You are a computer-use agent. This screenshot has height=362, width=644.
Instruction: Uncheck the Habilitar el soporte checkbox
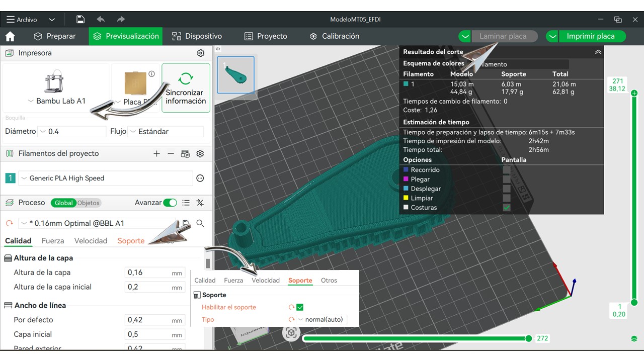point(300,307)
